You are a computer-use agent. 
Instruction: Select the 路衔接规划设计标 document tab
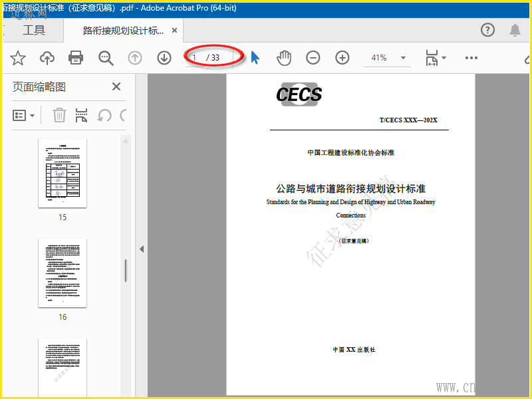(x=123, y=31)
